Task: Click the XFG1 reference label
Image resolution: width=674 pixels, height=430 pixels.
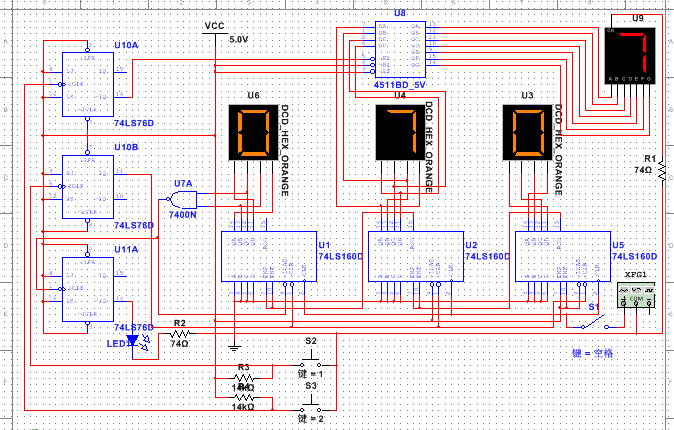Action: tap(635, 275)
